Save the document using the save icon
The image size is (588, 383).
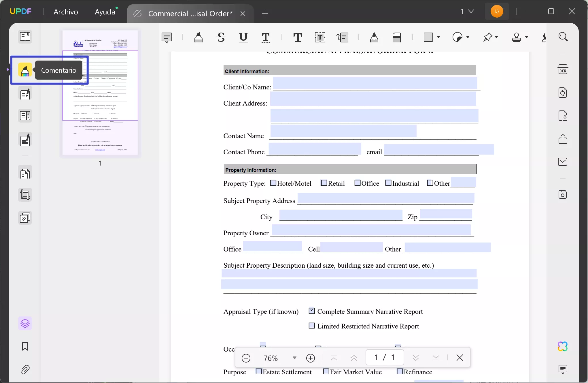coord(563,194)
